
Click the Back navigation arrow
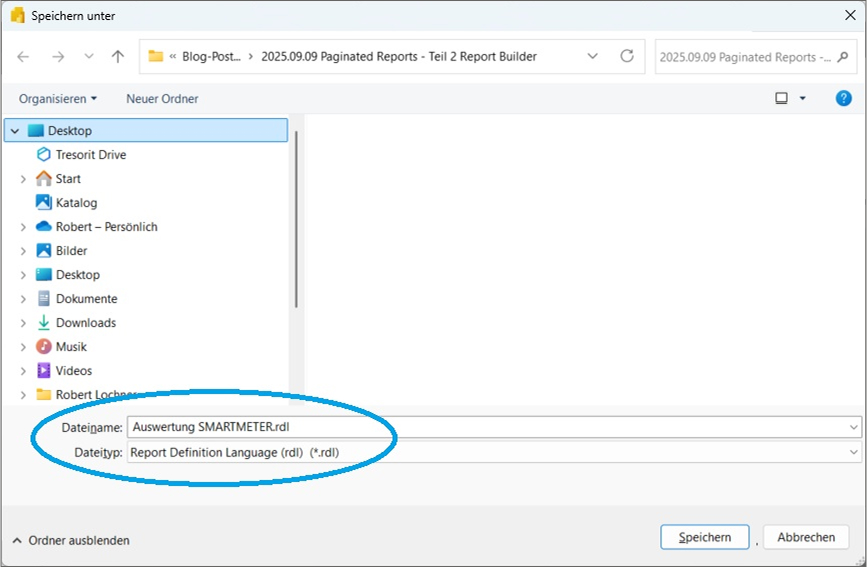pyautogui.click(x=24, y=57)
